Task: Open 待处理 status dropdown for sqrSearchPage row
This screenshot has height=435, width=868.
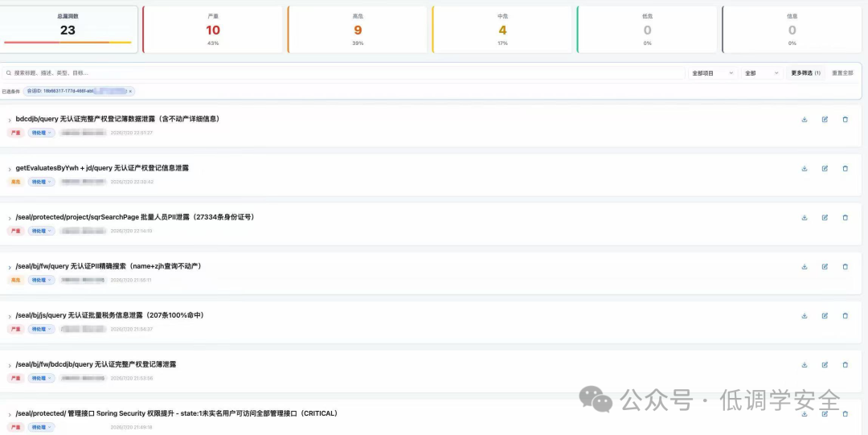Action: pos(42,231)
